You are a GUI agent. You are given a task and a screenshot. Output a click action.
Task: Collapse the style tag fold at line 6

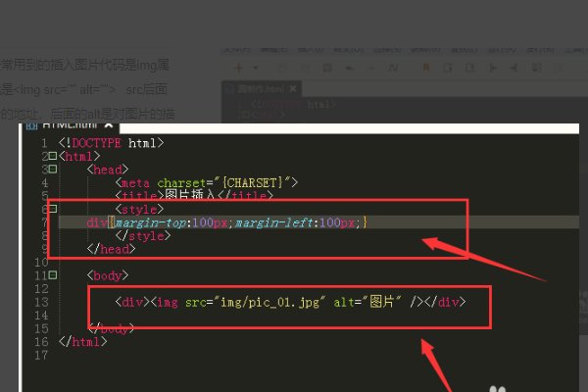click(53, 209)
